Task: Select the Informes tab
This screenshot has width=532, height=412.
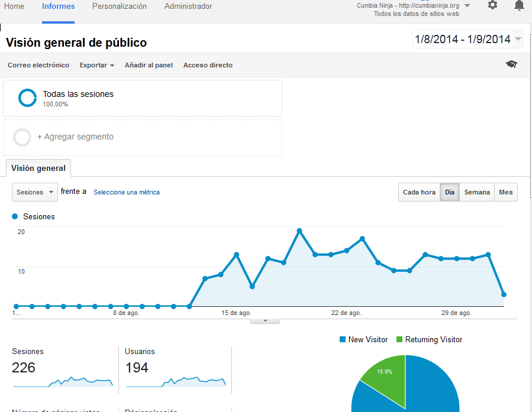Action: [x=59, y=6]
